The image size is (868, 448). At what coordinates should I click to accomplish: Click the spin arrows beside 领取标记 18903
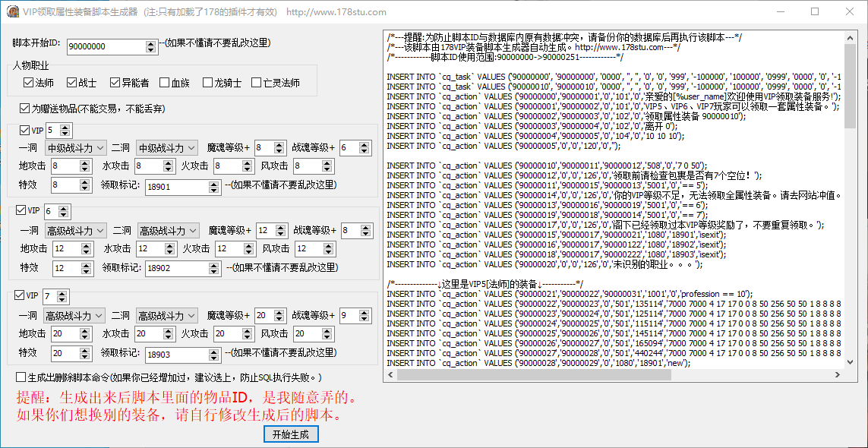click(x=214, y=355)
